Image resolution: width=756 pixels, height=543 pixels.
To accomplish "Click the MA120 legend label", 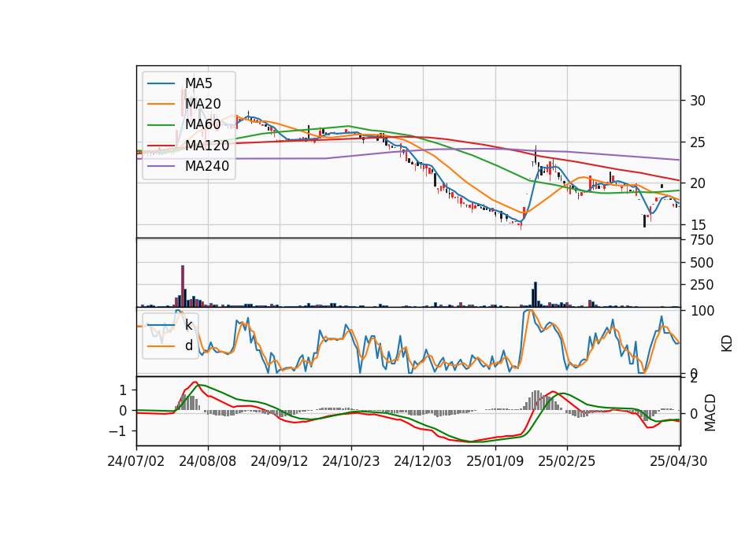I will pyautogui.click(x=207, y=145).
